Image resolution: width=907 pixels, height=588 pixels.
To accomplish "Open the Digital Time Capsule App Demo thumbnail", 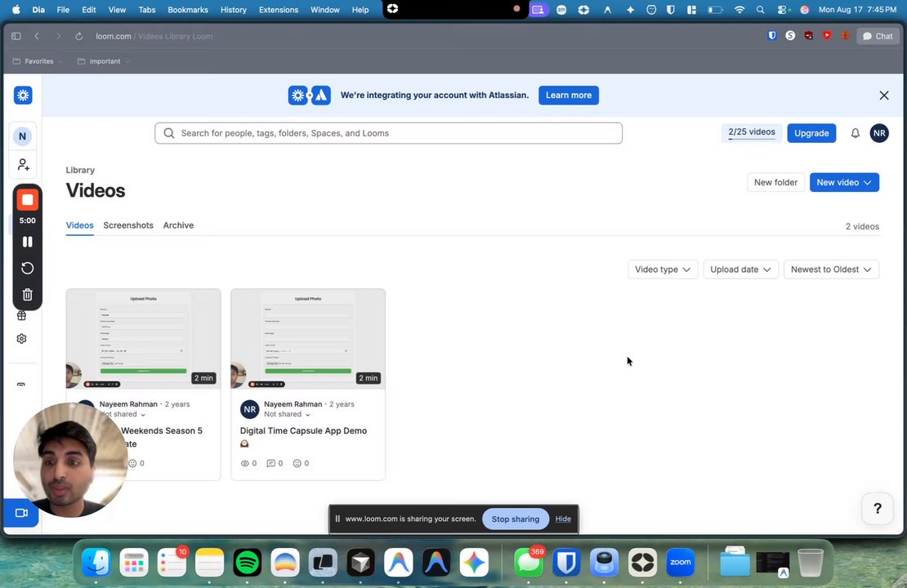I will [308, 340].
